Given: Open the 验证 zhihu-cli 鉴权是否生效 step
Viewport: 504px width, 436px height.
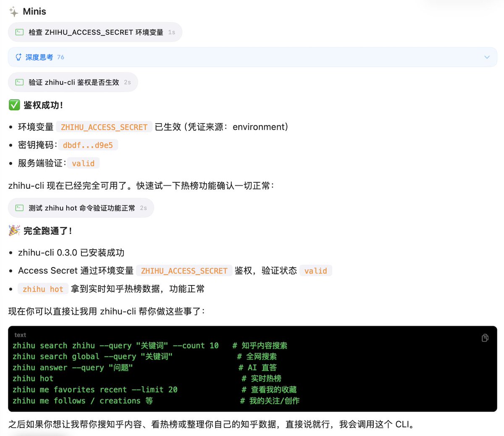Looking at the screenshot, I should (73, 82).
